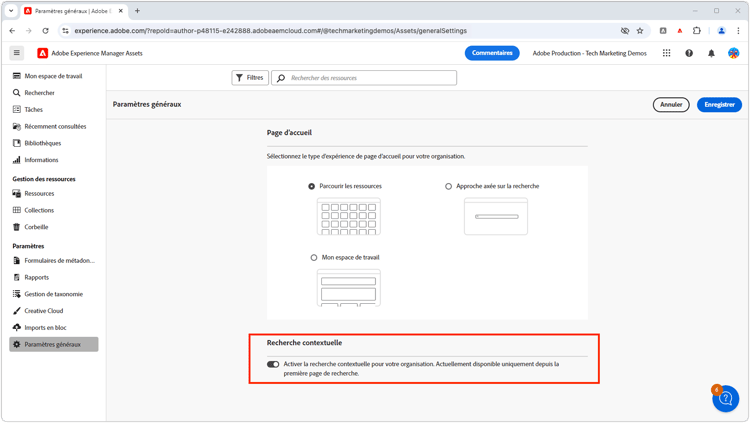Click the Bibliothèques sidebar icon
Viewport: 750px width, 423px height.
pyautogui.click(x=17, y=143)
